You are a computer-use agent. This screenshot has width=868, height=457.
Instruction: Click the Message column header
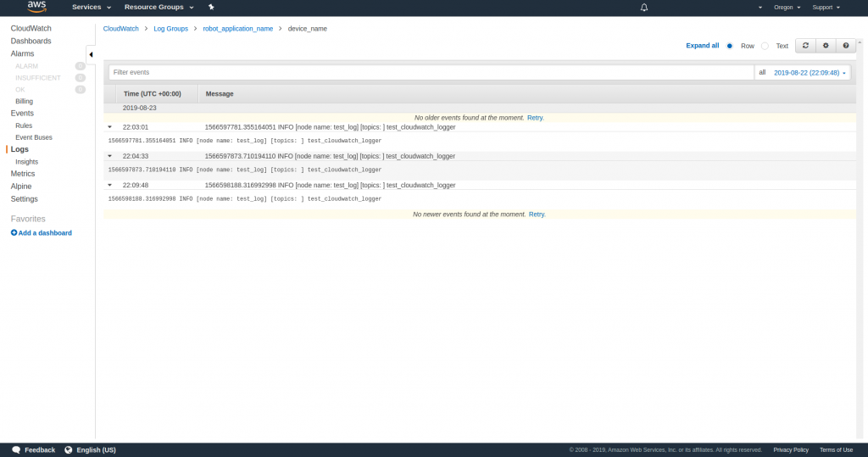220,93
